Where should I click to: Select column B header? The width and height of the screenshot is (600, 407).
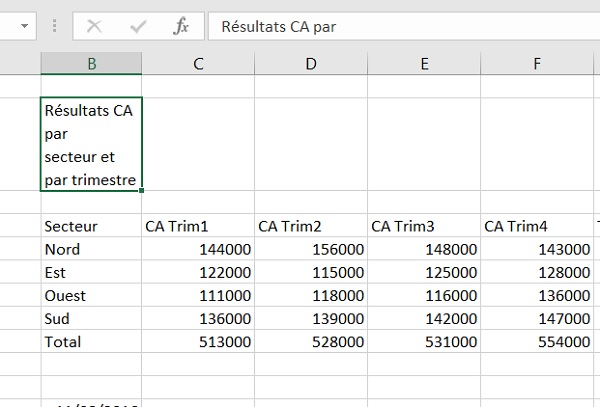tap(91, 63)
